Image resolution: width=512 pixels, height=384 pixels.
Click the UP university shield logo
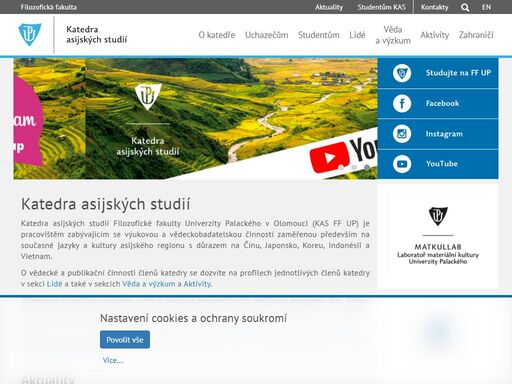30,34
